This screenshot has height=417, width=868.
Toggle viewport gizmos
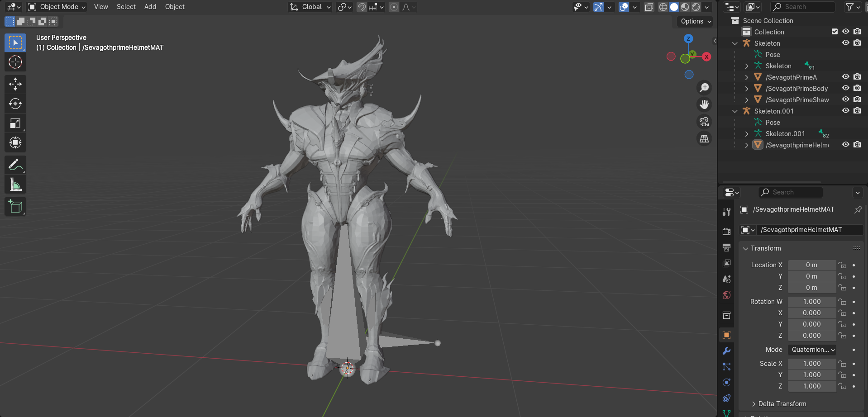click(598, 7)
